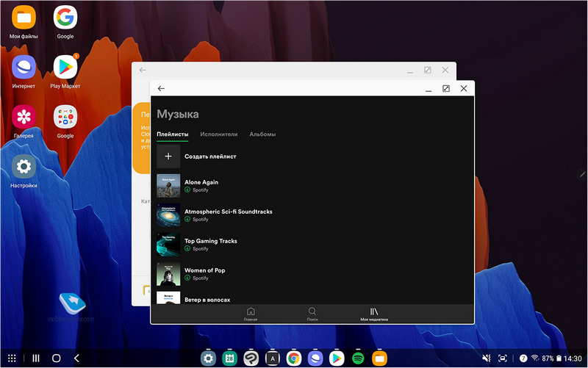Open Women of Pop cover thumbnail
588x368 pixels.
pyautogui.click(x=168, y=274)
